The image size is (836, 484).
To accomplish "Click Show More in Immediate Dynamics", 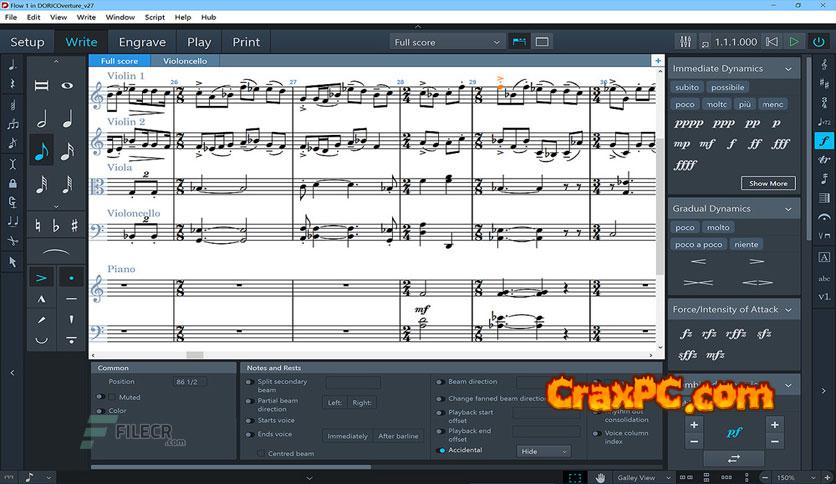I will tap(768, 183).
